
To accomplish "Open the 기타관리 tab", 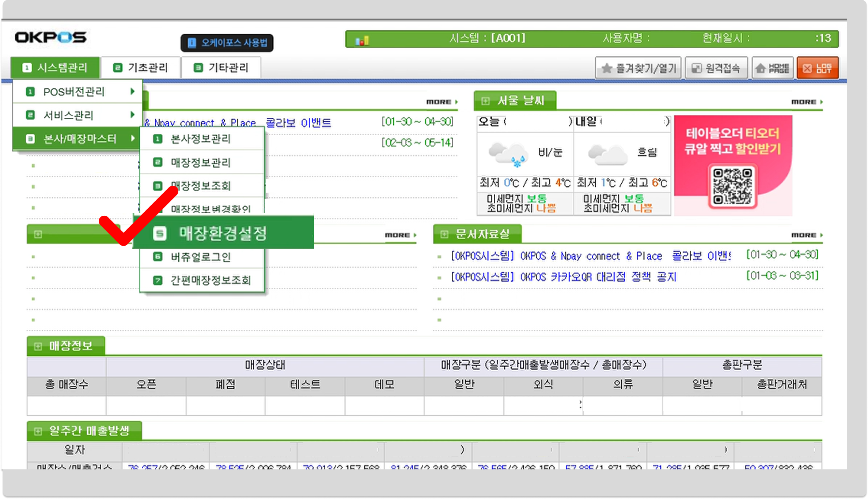I will tap(221, 68).
